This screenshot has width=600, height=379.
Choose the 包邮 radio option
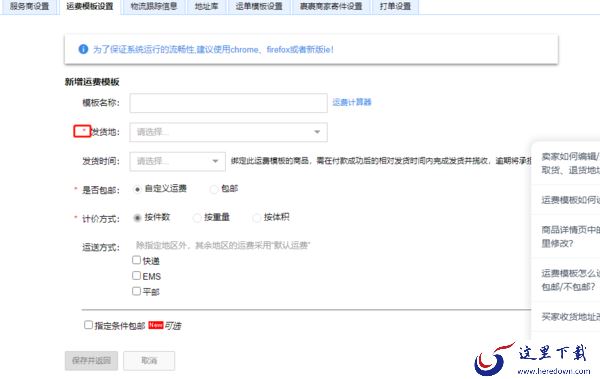(214, 189)
